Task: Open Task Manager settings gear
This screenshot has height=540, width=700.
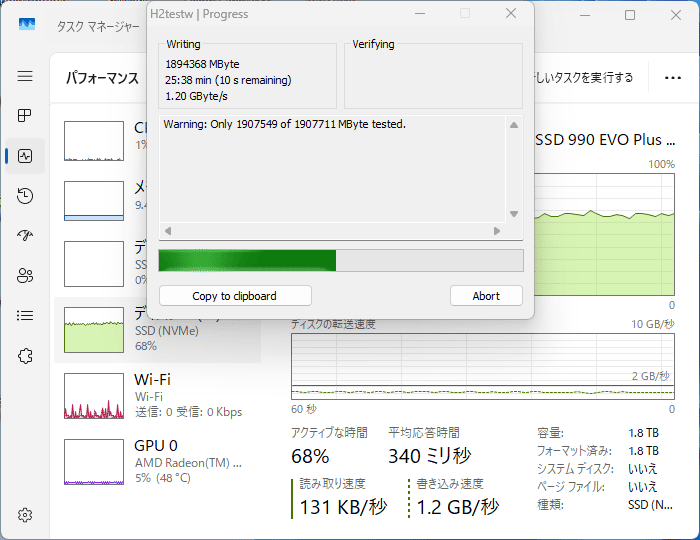Action: [25, 515]
